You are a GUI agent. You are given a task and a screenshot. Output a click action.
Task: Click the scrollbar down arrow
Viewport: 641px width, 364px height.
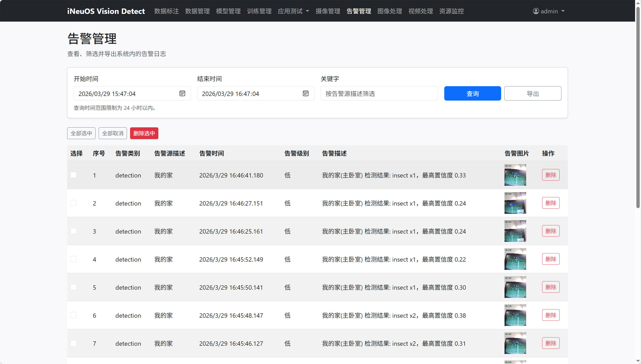click(638, 361)
